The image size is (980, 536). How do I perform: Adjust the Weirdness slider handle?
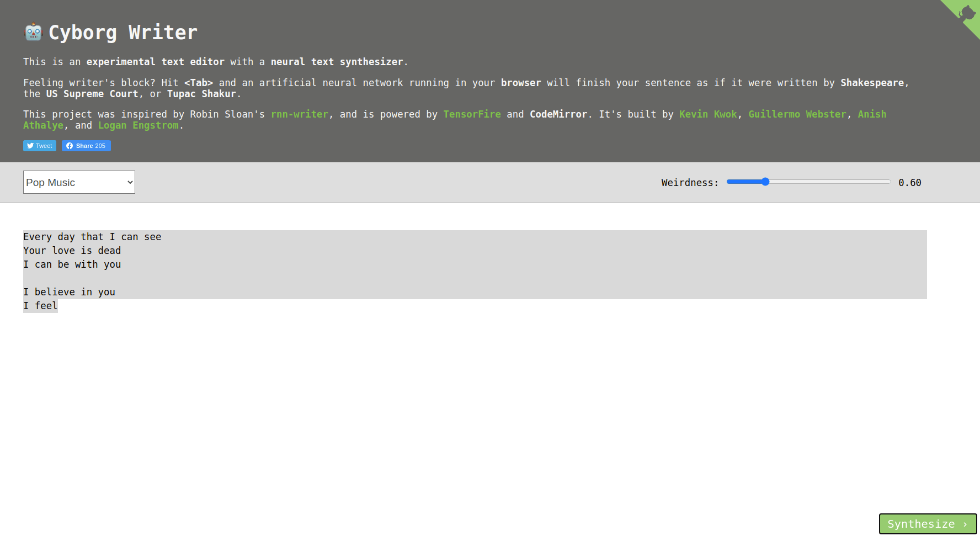(x=765, y=182)
